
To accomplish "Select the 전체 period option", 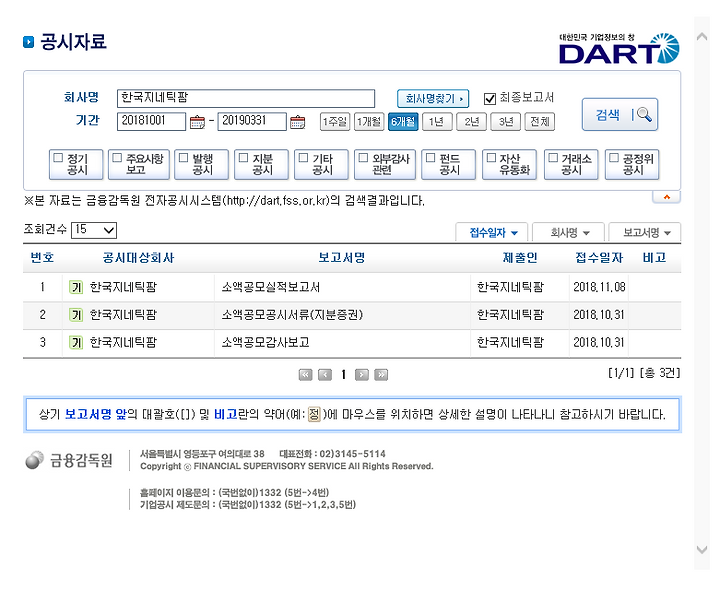I will tap(540, 122).
